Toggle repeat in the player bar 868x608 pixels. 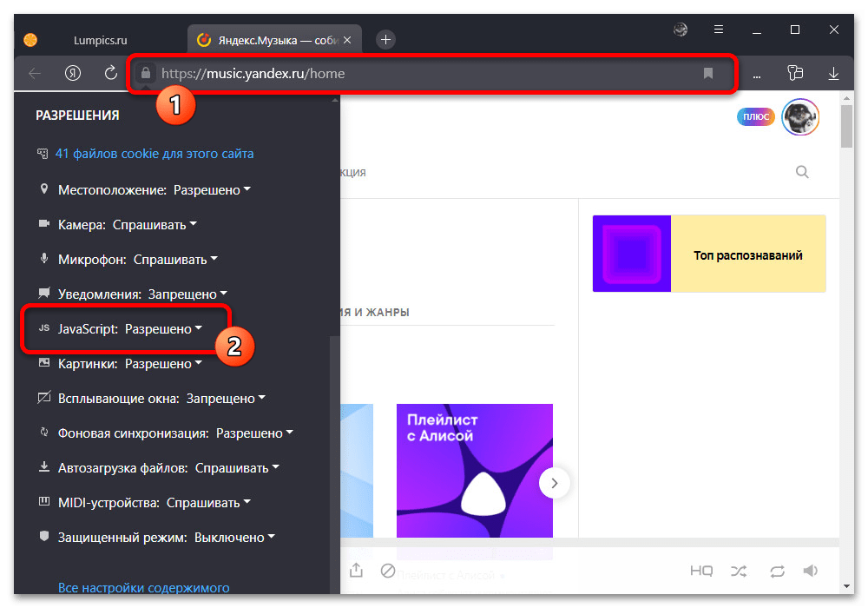pyautogui.click(x=777, y=571)
